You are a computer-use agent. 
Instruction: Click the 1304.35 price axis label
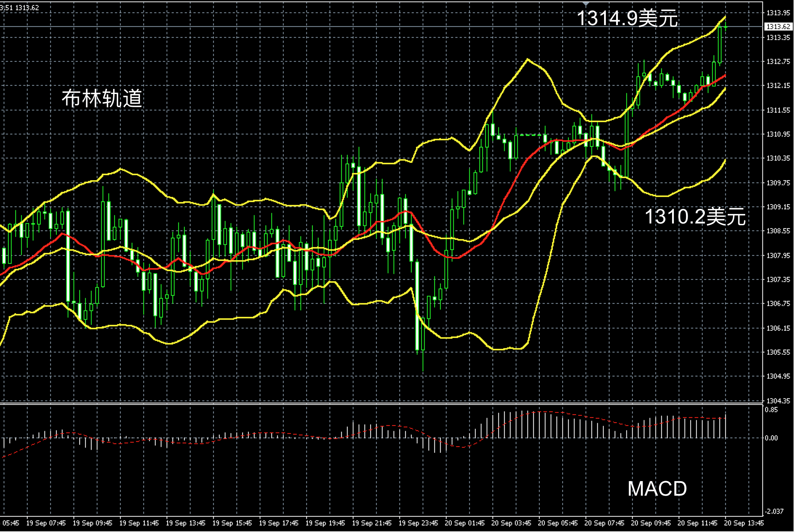tap(778, 401)
